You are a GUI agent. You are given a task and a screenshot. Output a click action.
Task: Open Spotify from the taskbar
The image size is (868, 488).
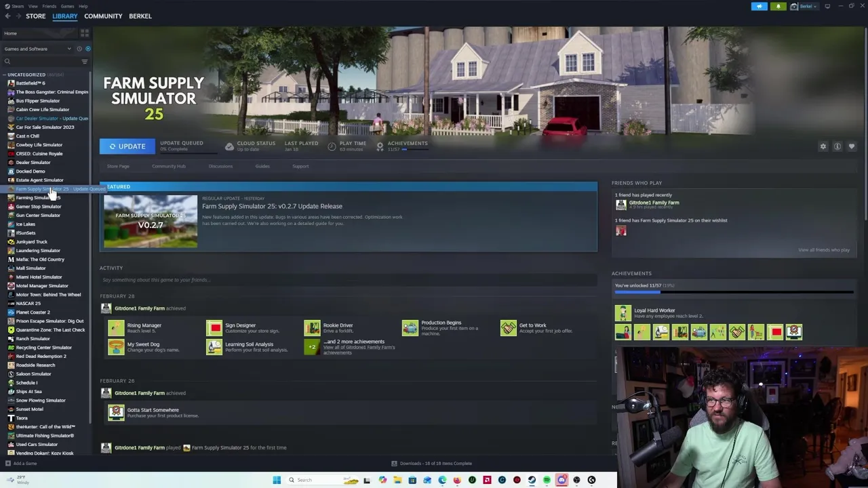547,480
